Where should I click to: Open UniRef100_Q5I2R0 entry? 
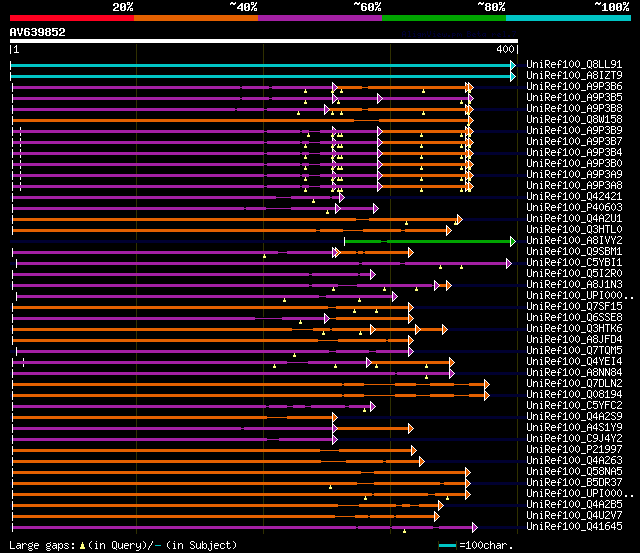(574, 274)
